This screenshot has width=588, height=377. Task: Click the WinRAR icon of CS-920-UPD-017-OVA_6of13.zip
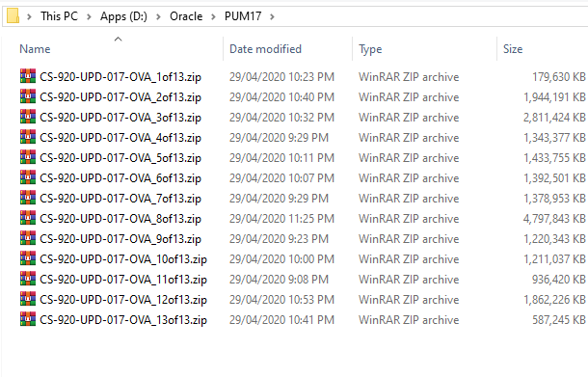pos(28,177)
